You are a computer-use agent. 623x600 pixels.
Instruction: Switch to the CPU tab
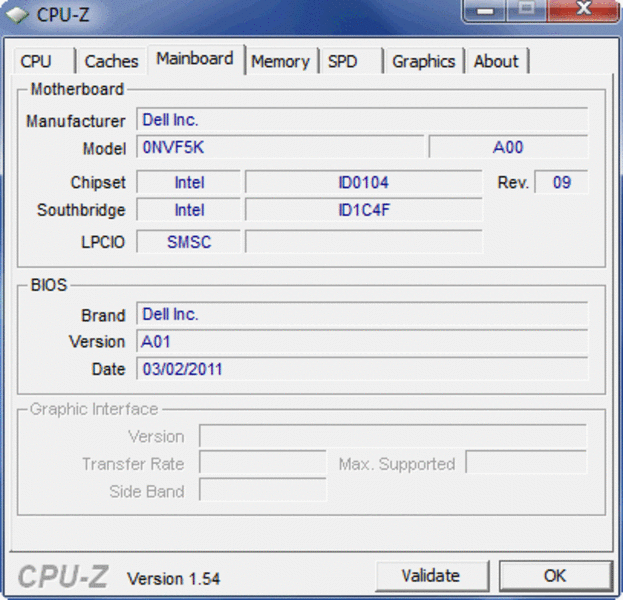coord(44,61)
